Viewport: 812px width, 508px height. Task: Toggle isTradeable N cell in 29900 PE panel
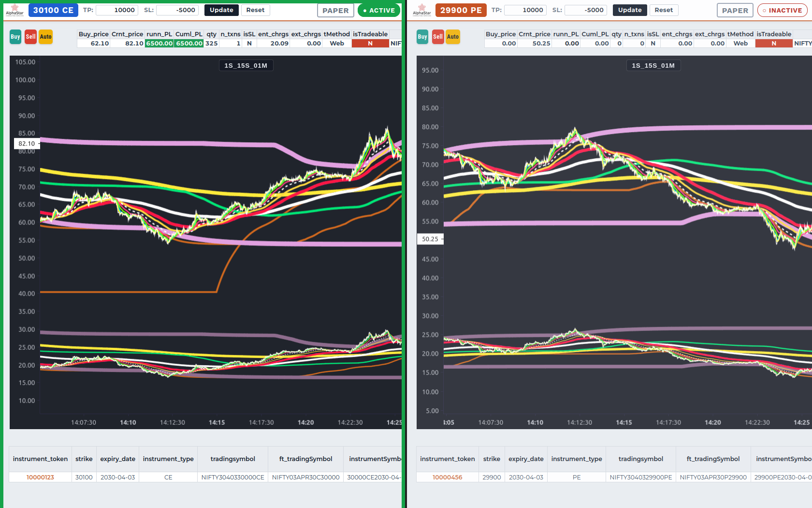(x=774, y=44)
